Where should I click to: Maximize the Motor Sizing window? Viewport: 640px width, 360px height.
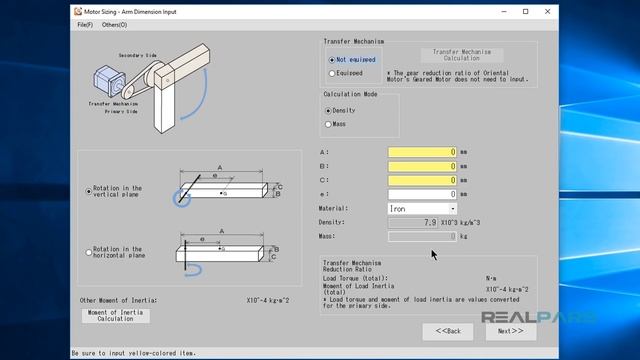526,12
